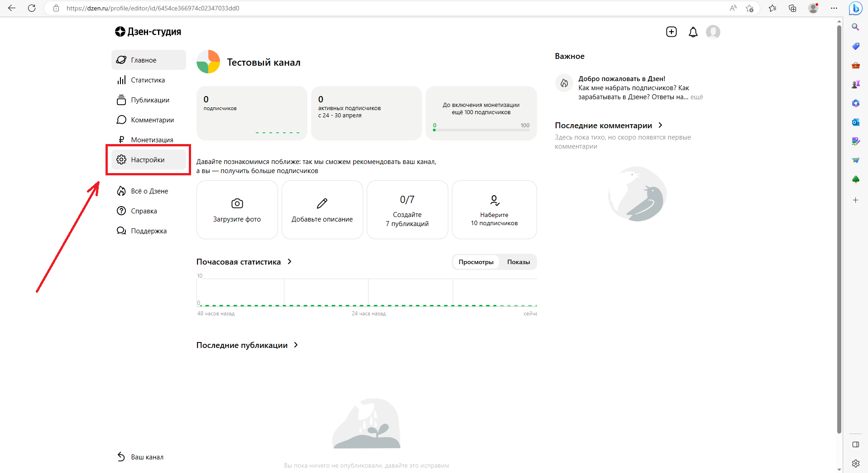Click the 'ещё' link in welcome message
868x473 pixels.
click(x=696, y=97)
